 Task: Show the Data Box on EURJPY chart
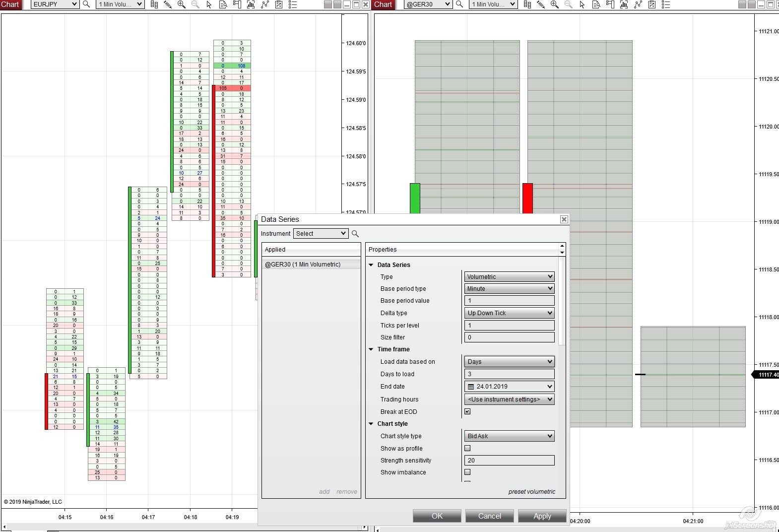pos(223,4)
